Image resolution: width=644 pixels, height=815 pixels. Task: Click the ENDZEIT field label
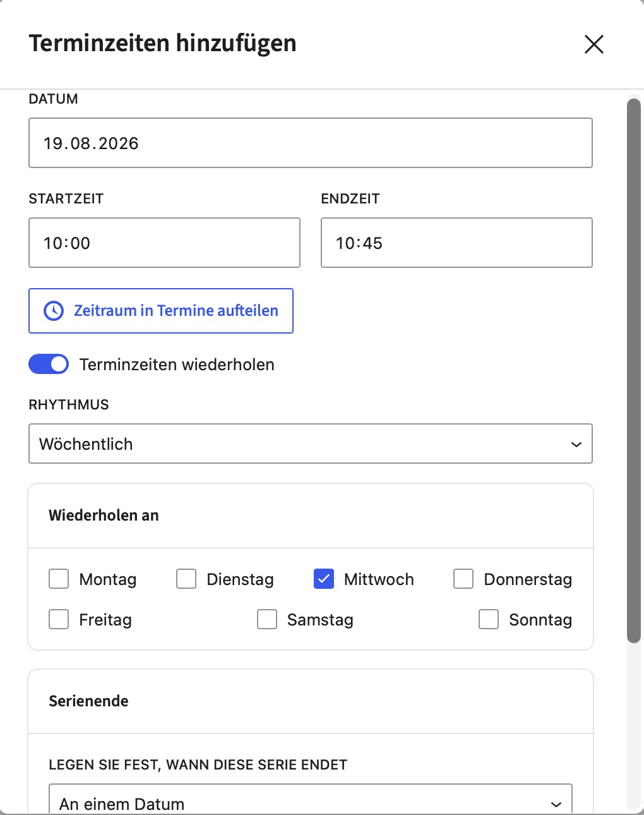pyautogui.click(x=350, y=199)
